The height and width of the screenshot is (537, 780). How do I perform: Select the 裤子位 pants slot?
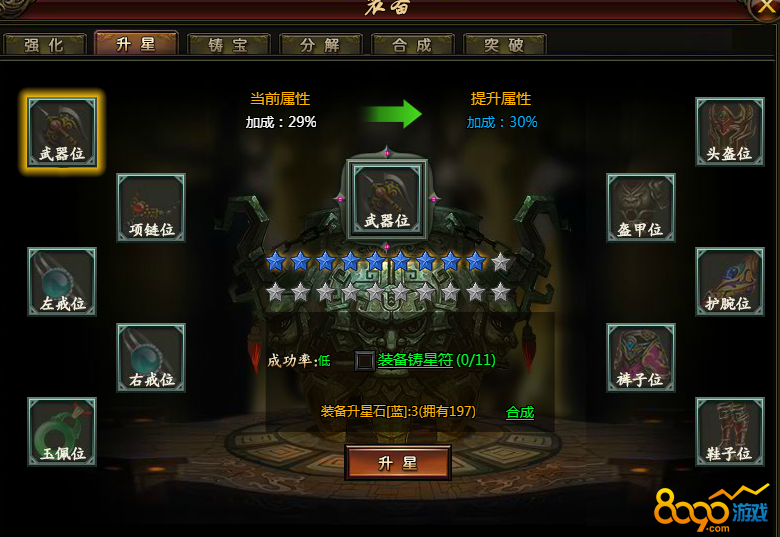click(641, 358)
